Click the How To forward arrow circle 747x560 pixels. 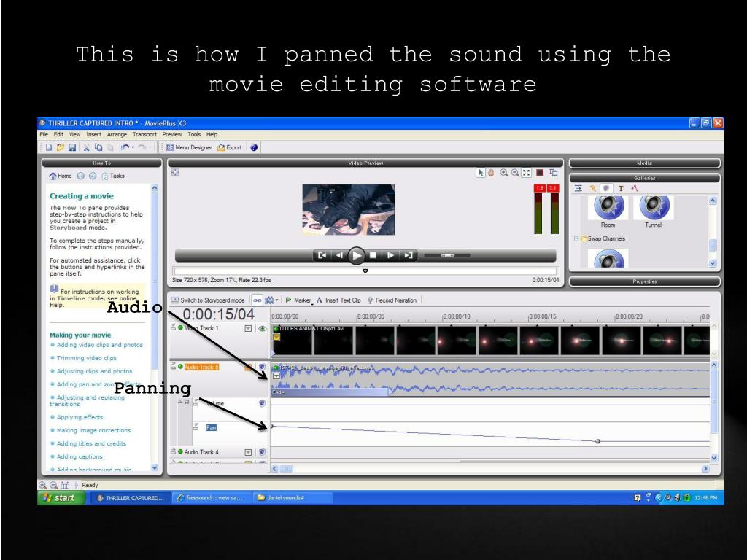(x=93, y=176)
